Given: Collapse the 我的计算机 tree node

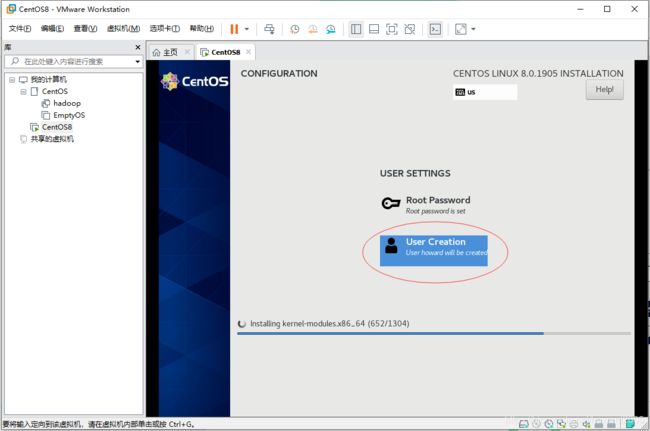Looking at the screenshot, I should coord(12,80).
